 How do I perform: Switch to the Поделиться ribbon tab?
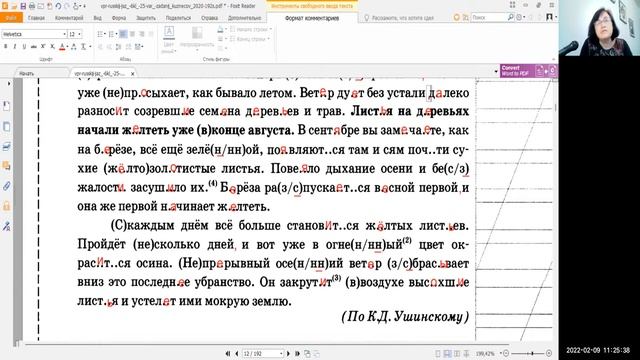coord(178,18)
